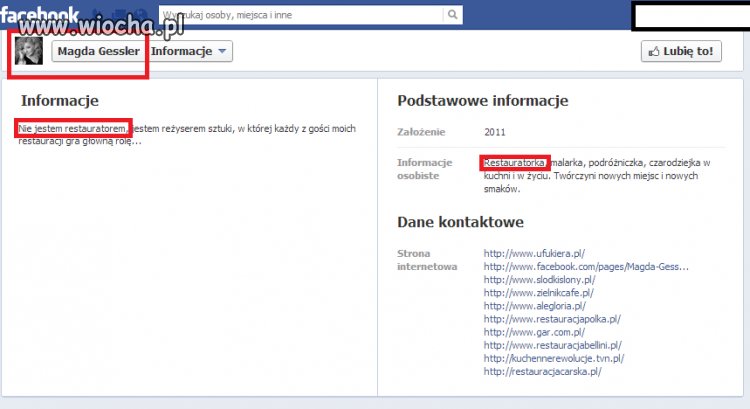This screenshot has height=409, width=750.
Task: Open the kuchennerewolucje.tvn.pl link
Action: click(554, 358)
